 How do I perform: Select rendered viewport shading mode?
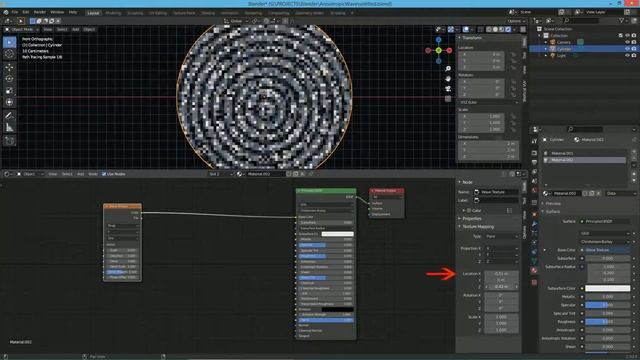[508, 29]
